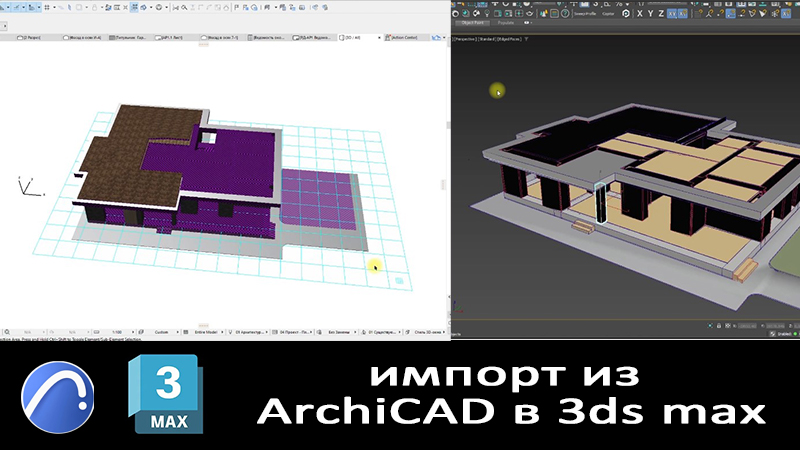The height and width of the screenshot is (450, 800).
Task: Toggle the Z axis constraint in 3ds Max
Action: (x=661, y=14)
